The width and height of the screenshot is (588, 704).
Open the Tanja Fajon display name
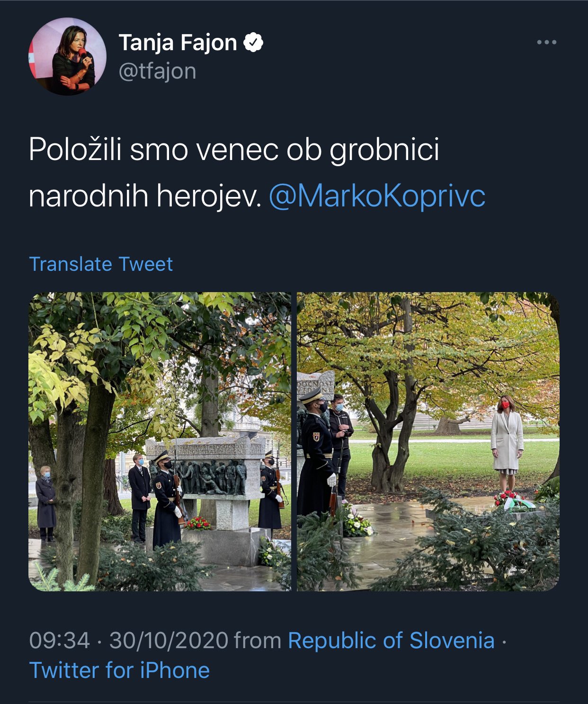click(x=178, y=43)
